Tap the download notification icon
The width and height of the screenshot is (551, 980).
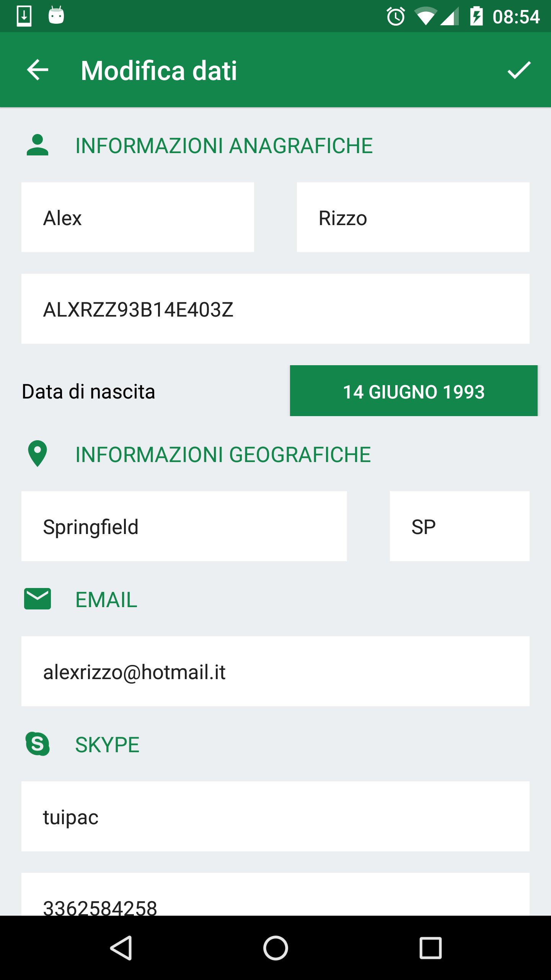[24, 16]
